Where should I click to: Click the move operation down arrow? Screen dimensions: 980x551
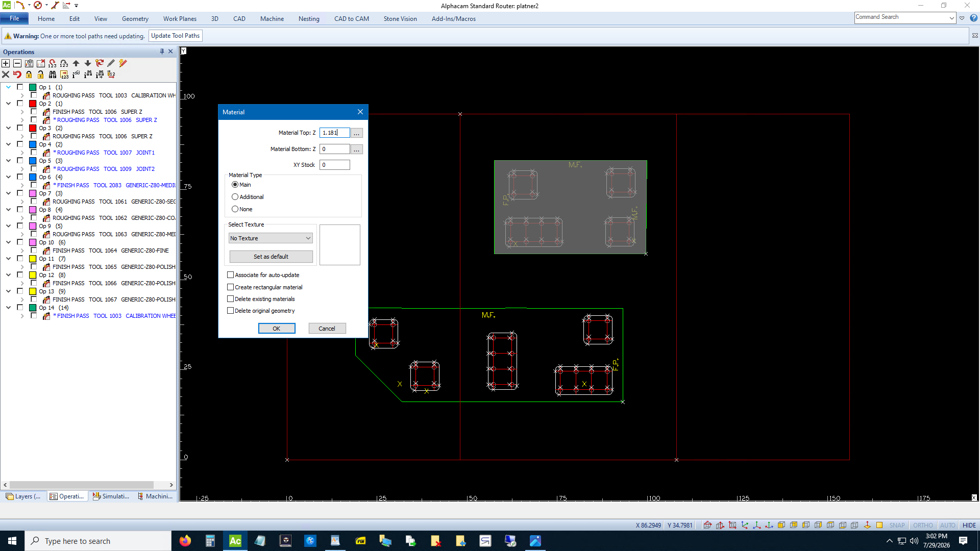point(88,63)
